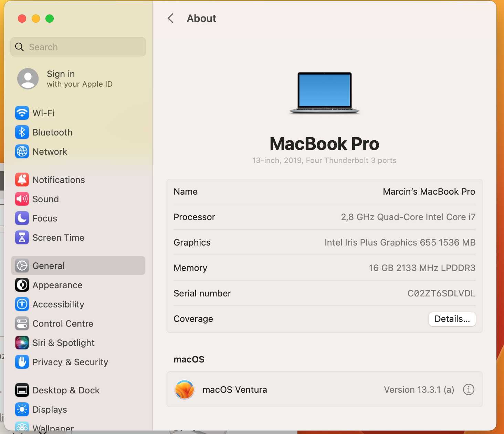
Task: Select Appearance label in sidebar
Action: (x=57, y=285)
